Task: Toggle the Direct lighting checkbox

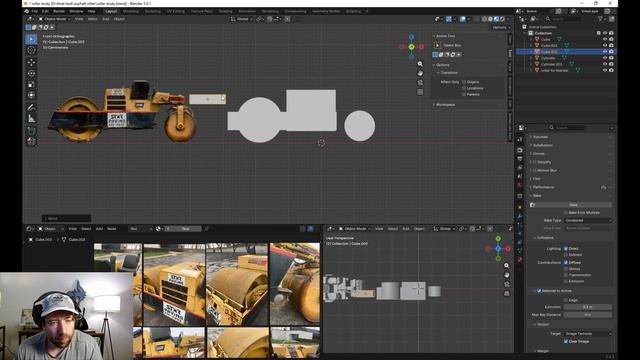Action: click(x=566, y=249)
